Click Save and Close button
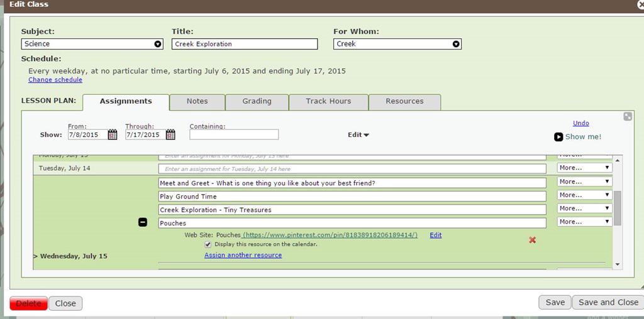 pos(608,302)
